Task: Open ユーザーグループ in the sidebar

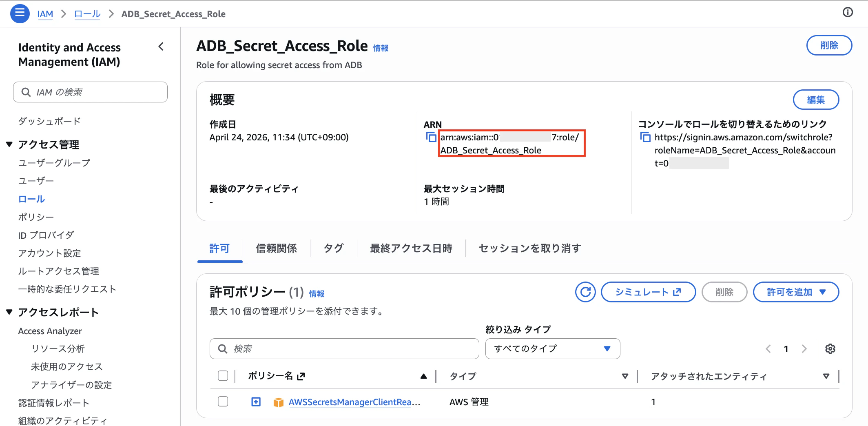Action: coord(54,163)
